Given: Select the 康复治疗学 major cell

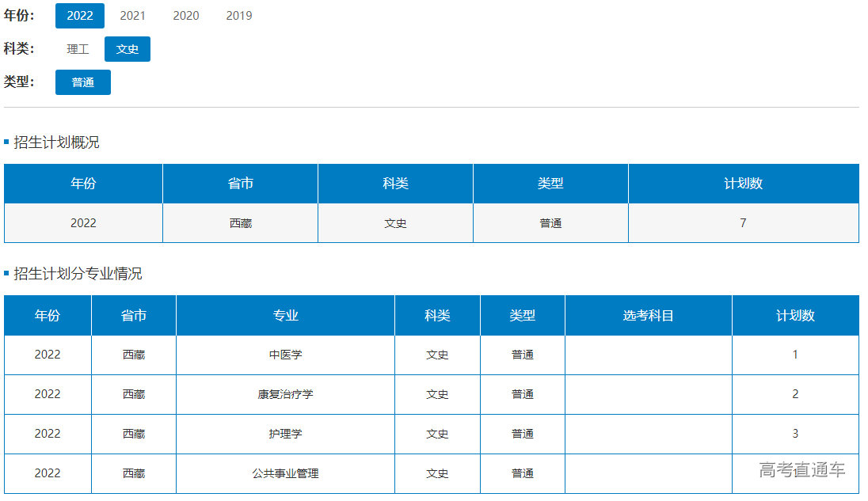Looking at the screenshot, I should [285, 394].
